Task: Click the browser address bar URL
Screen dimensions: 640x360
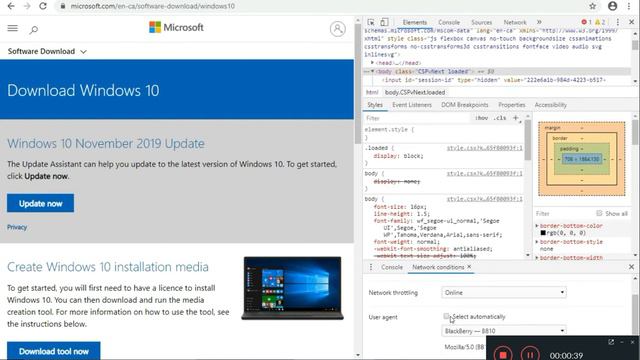Action: (153, 6)
